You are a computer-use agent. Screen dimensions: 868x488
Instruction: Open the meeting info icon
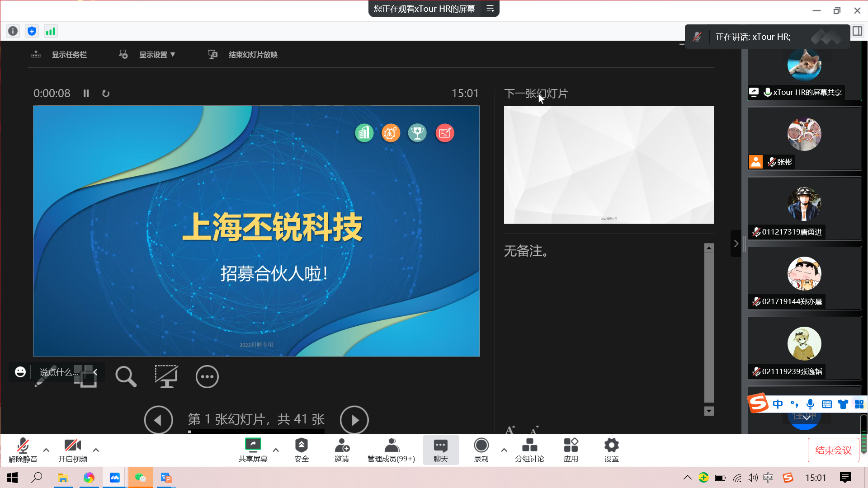coord(13,31)
